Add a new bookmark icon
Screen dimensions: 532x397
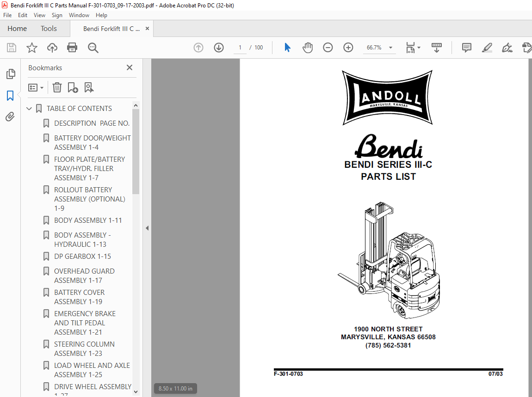(x=73, y=87)
